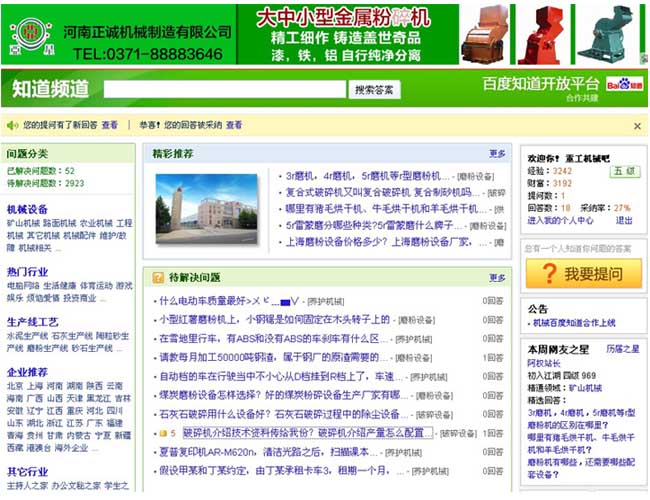Click the question icon beside 待解决问题
Screen dimensions: 650x500
[x=158, y=277]
